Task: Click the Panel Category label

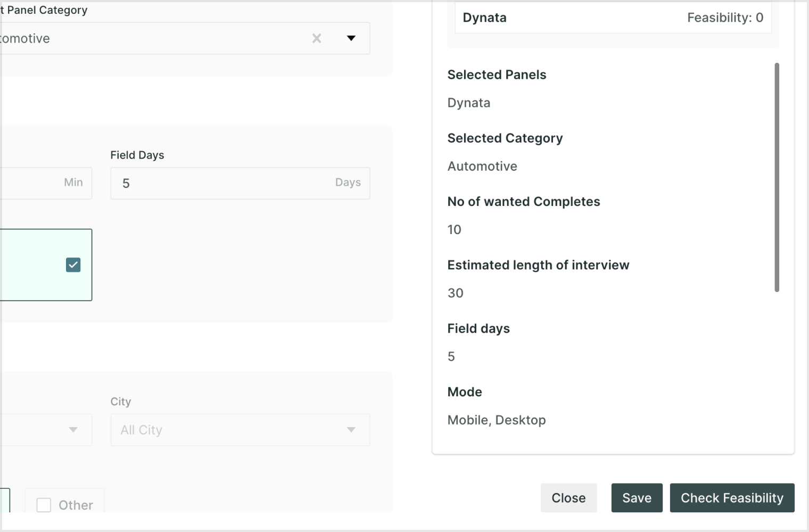Action: 44,10
